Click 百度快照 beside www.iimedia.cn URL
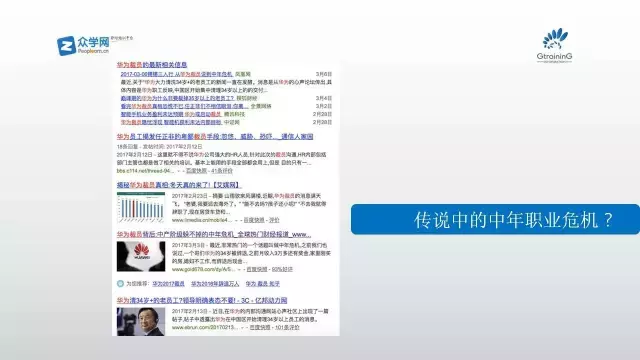Image resolution: width=640 pixels, height=360 pixels. point(254,220)
